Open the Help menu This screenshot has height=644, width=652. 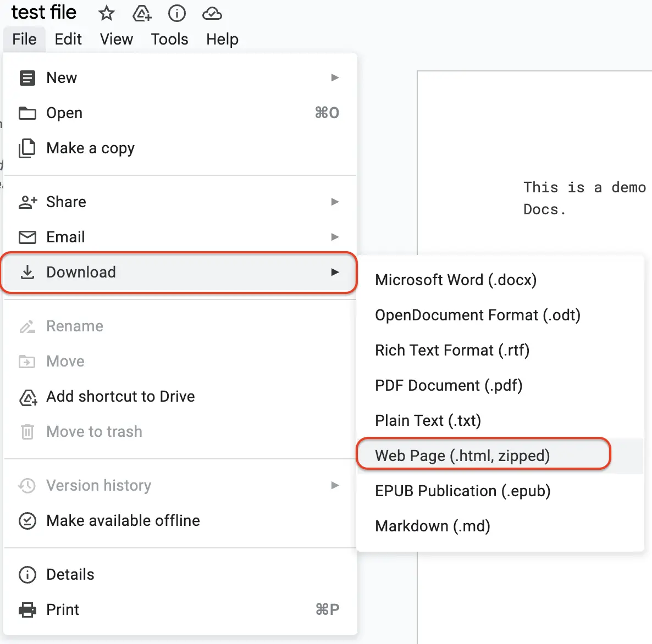[x=223, y=39]
